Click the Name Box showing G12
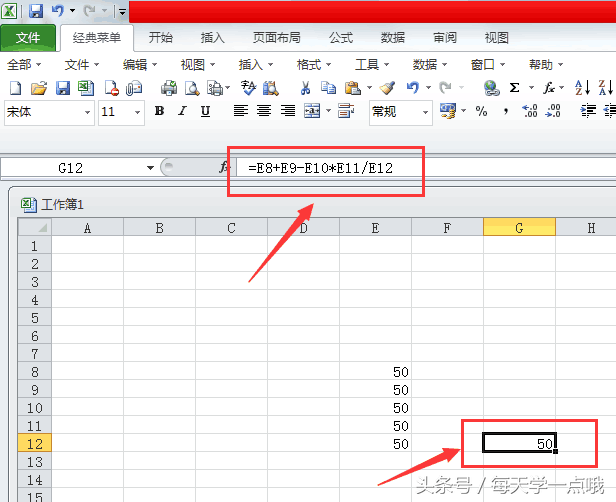 (x=71, y=168)
